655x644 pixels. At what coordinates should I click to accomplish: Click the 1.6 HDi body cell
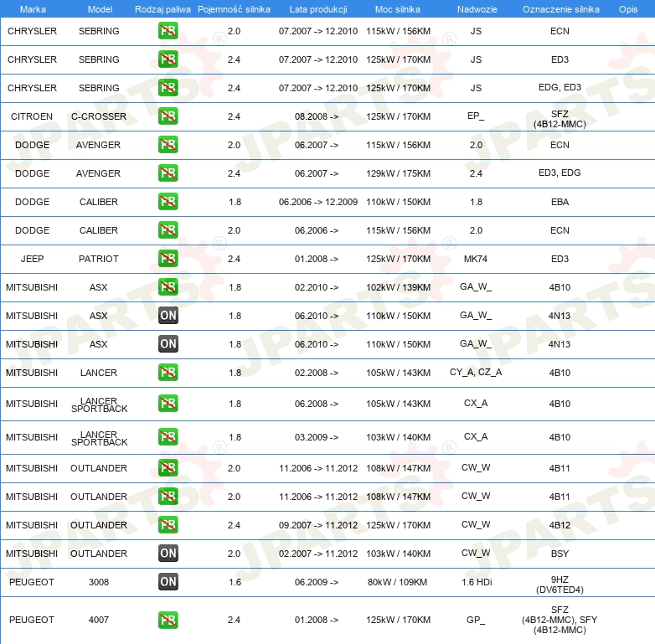[x=477, y=582]
